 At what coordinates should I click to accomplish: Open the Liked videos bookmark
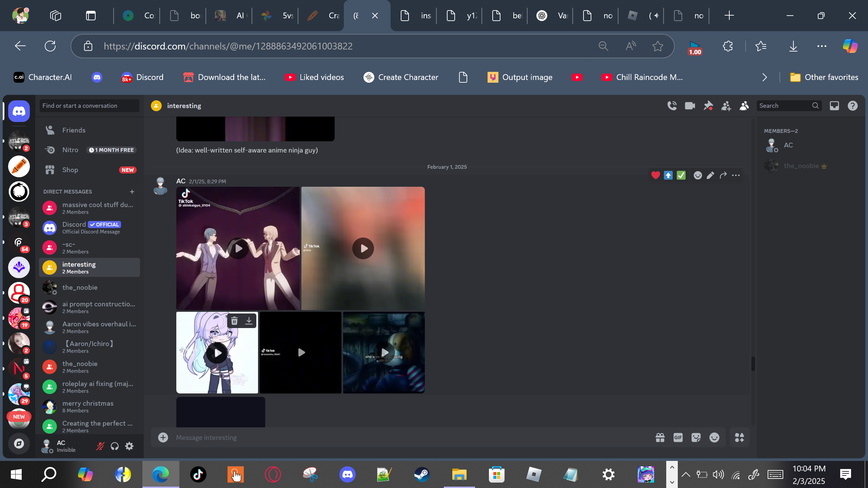tap(314, 77)
